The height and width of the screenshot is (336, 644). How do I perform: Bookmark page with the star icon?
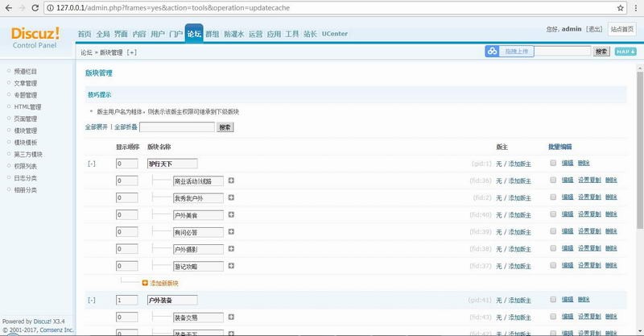[620, 8]
